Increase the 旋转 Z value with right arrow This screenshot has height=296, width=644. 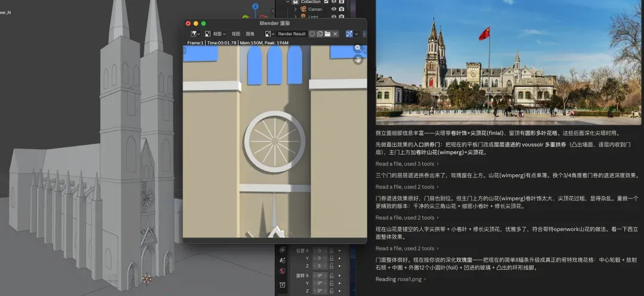coord(324,291)
